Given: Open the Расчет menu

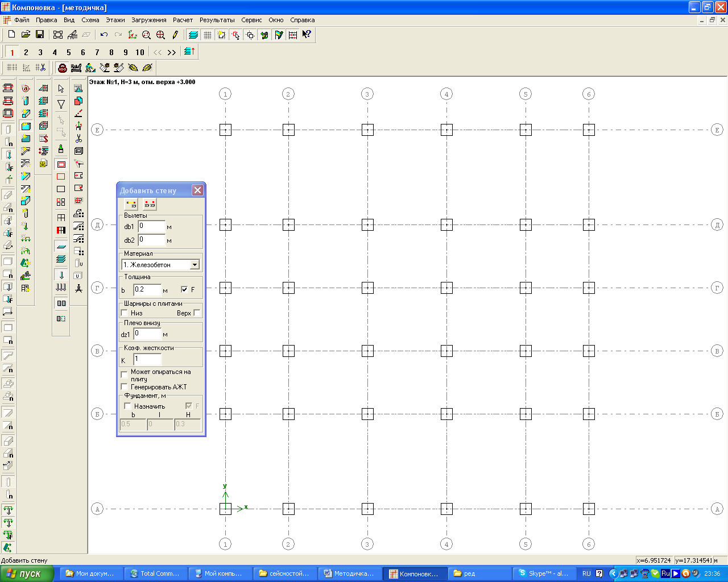Looking at the screenshot, I should click(x=183, y=20).
